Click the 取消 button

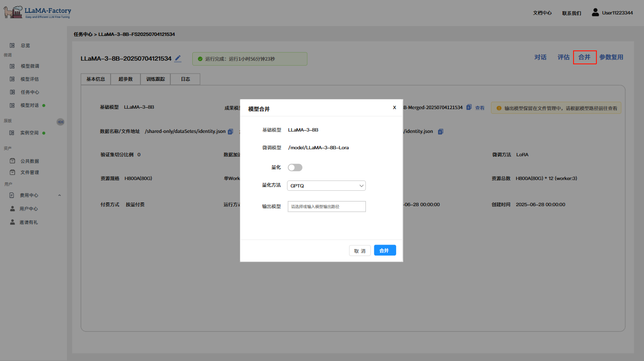[x=360, y=250]
